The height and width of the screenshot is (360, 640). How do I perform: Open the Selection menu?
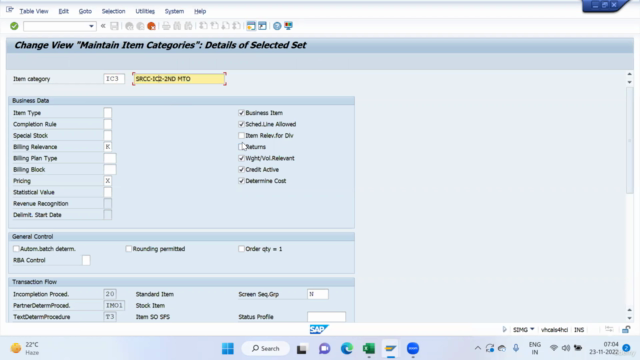113,11
